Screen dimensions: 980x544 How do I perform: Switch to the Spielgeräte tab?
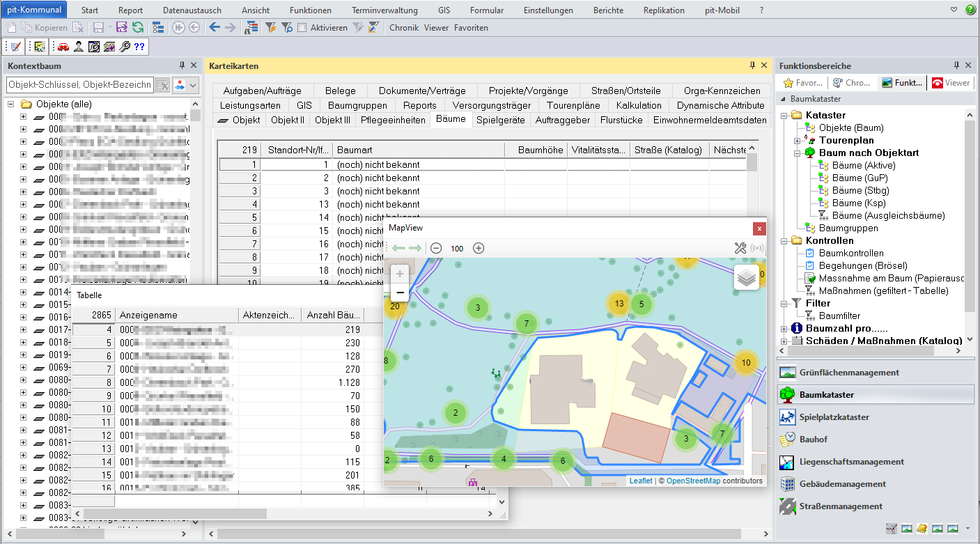point(500,120)
